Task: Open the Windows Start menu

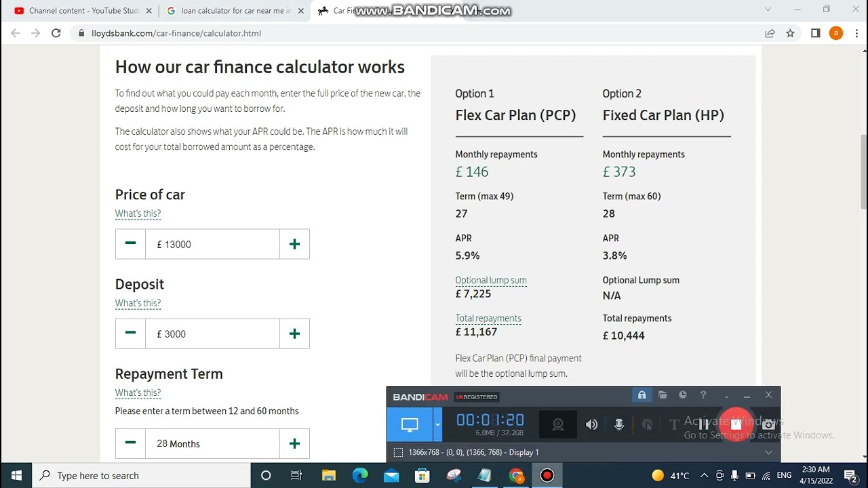Action: tap(16, 476)
